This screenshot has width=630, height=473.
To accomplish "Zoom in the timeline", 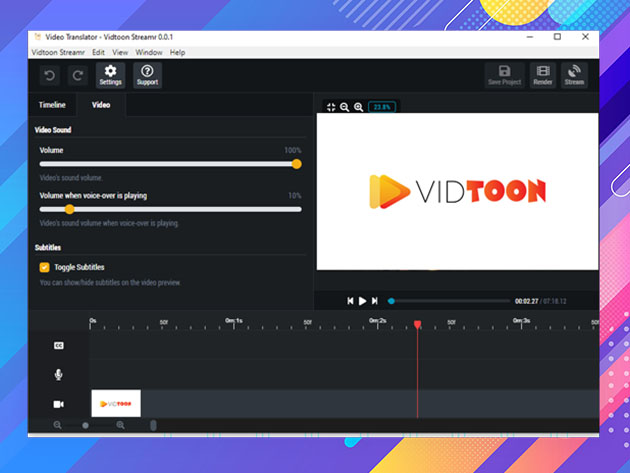I will [x=120, y=425].
